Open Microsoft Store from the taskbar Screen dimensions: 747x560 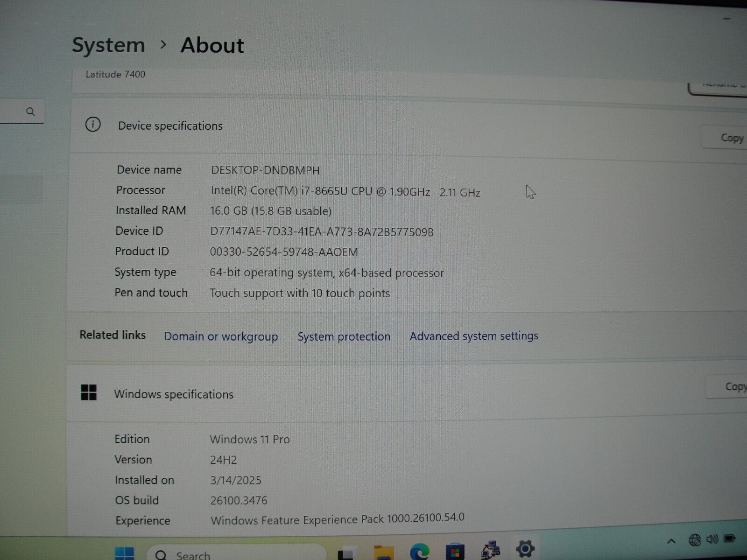(455, 552)
